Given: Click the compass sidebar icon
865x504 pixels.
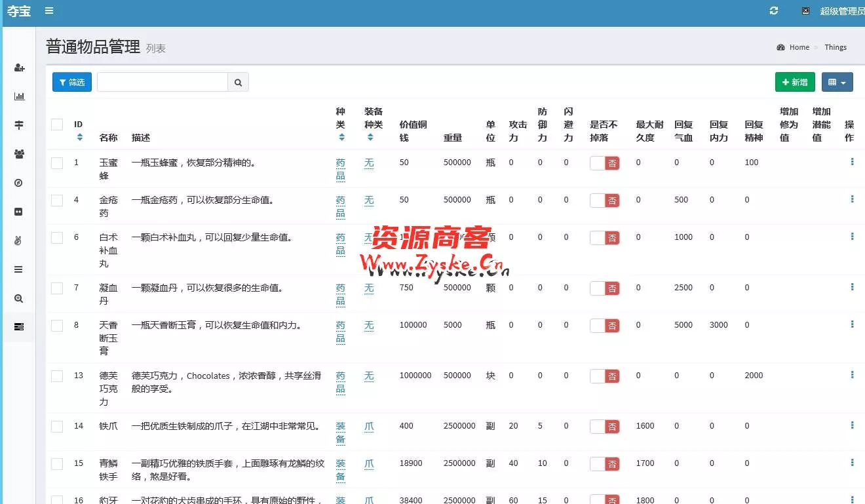Looking at the screenshot, I should pyautogui.click(x=19, y=183).
